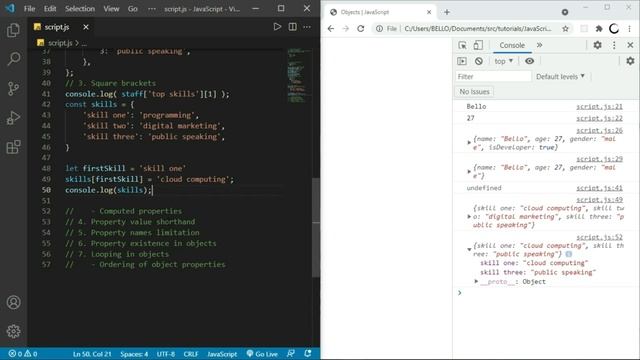Run the script.js file with play icon

(277, 27)
